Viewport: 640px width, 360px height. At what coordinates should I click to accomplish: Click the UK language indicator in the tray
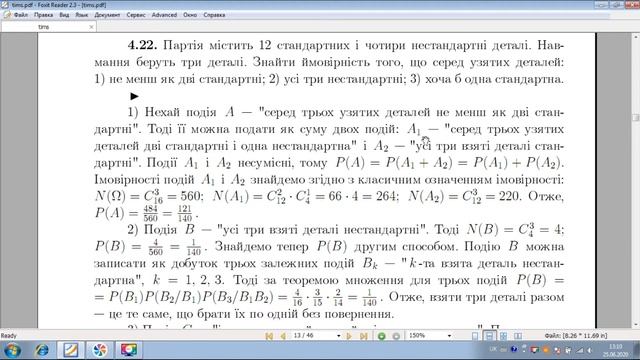point(493,349)
